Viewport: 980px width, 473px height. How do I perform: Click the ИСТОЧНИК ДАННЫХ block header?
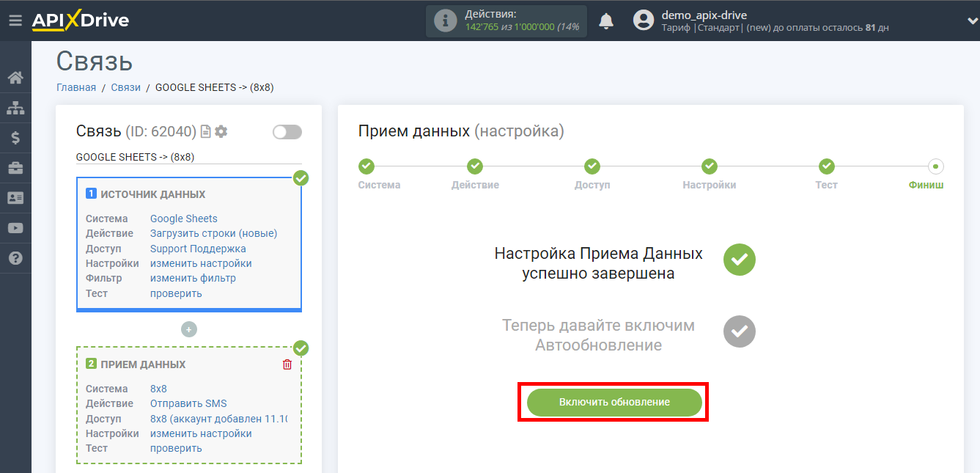point(152,194)
